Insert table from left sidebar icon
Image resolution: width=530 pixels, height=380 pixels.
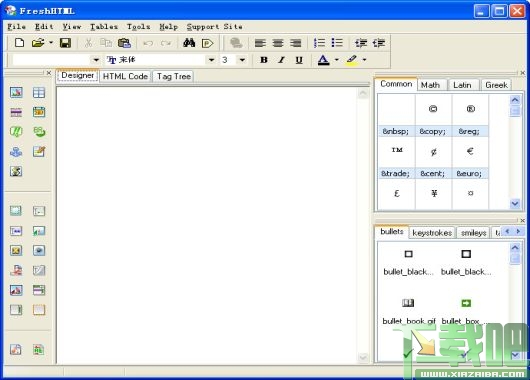tap(39, 92)
